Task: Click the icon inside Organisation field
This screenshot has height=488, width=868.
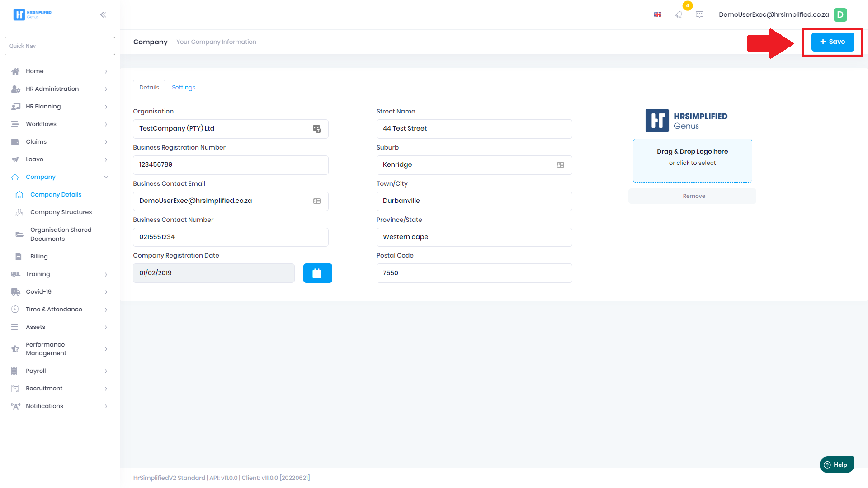Action: pos(317,129)
